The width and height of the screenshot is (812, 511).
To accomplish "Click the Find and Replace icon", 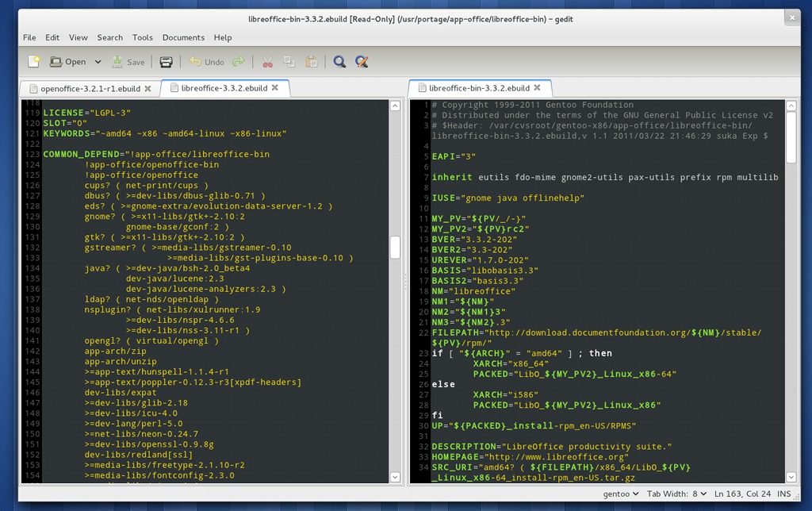I will click(x=362, y=62).
